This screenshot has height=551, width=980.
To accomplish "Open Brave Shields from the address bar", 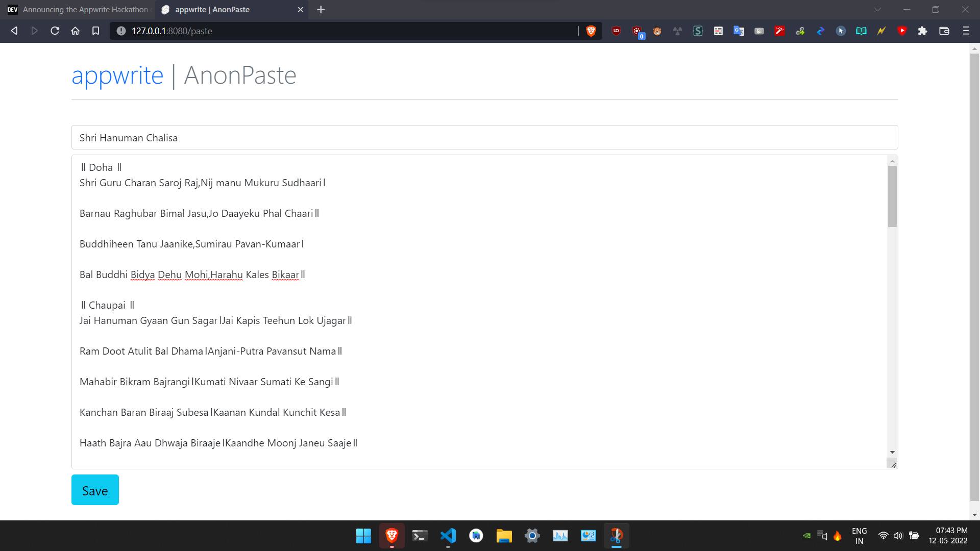I will [x=591, y=31].
